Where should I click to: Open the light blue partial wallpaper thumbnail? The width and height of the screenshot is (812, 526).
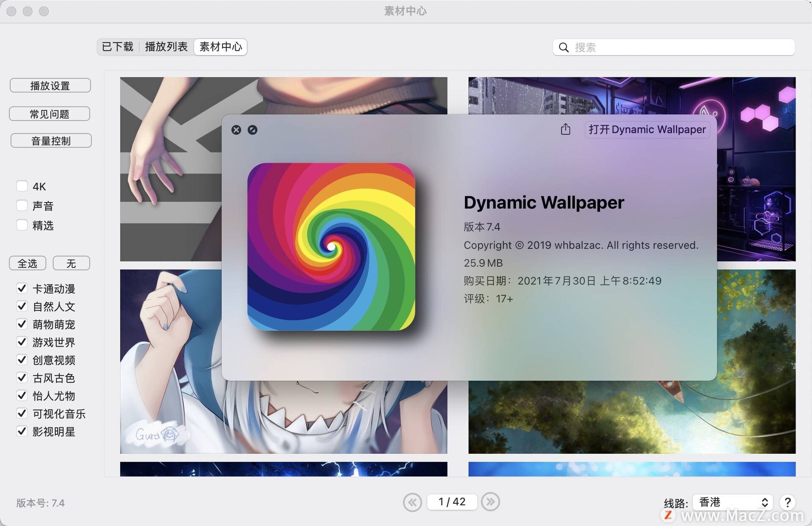point(632,469)
